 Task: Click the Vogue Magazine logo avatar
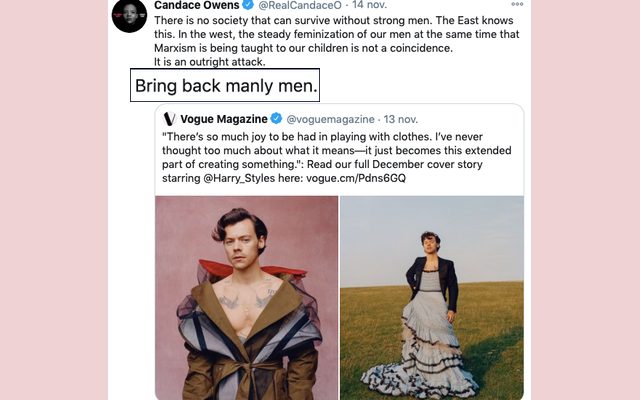pyautogui.click(x=169, y=119)
